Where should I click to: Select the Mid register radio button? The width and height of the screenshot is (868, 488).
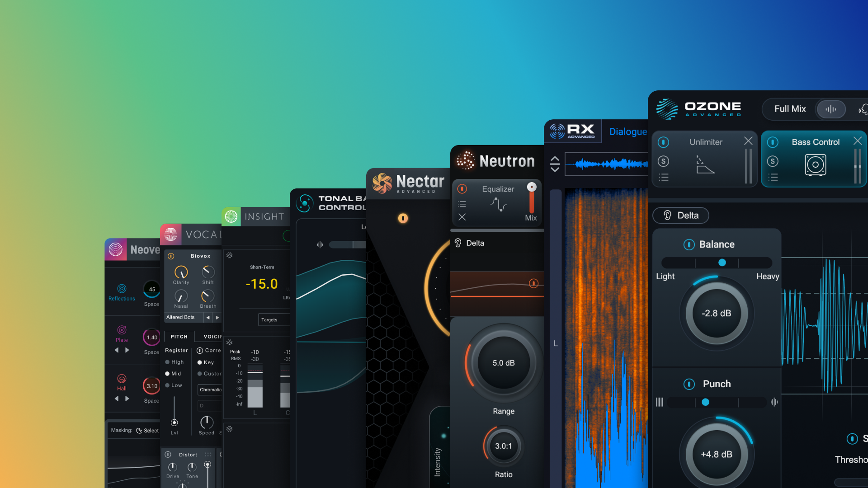coord(167,374)
